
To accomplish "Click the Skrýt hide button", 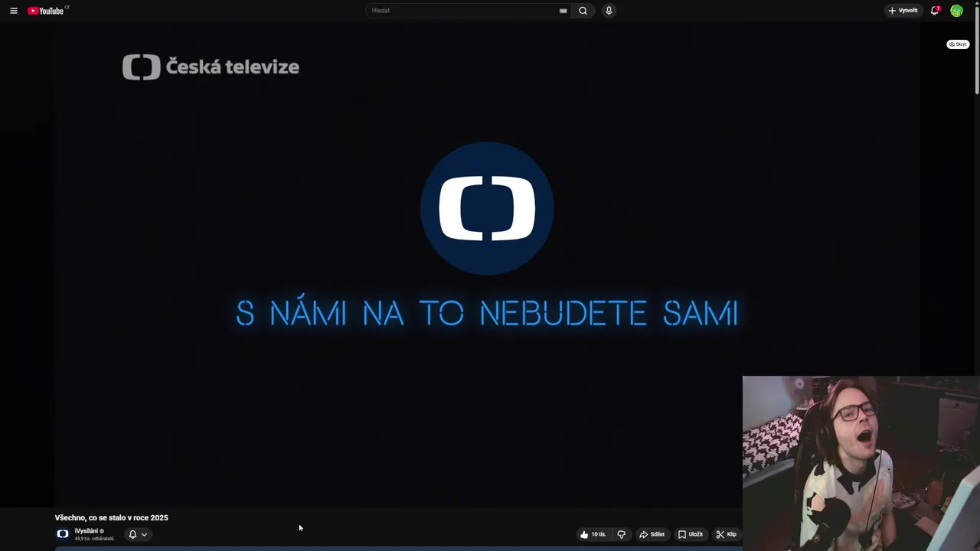I will click(x=958, y=44).
